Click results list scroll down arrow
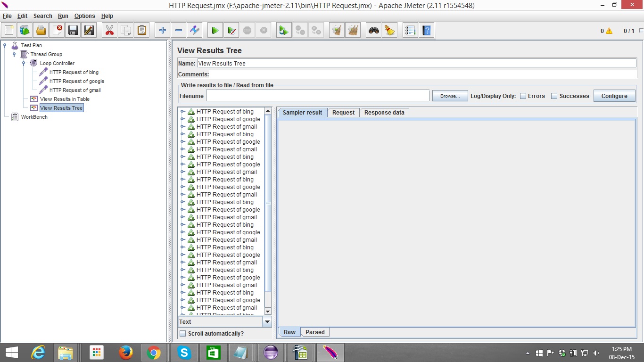Image resolution: width=644 pixels, height=362 pixels. coord(268,311)
